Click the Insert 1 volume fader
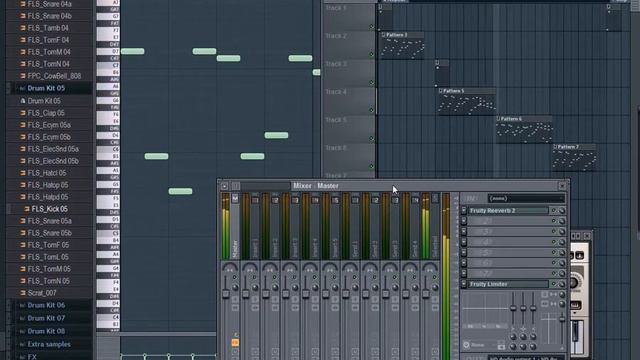The height and width of the screenshot is (360, 640). click(245, 294)
